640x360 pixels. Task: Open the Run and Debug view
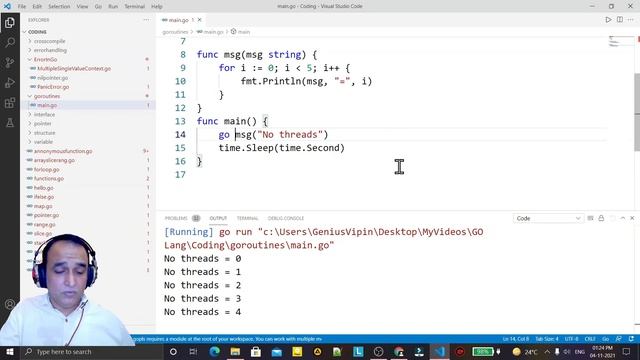(10, 82)
